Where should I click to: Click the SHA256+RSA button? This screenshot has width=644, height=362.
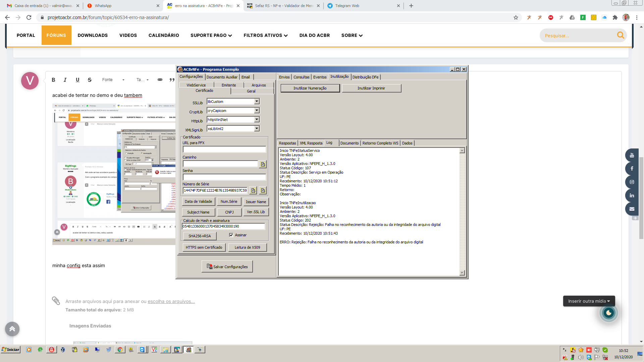click(200, 236)
